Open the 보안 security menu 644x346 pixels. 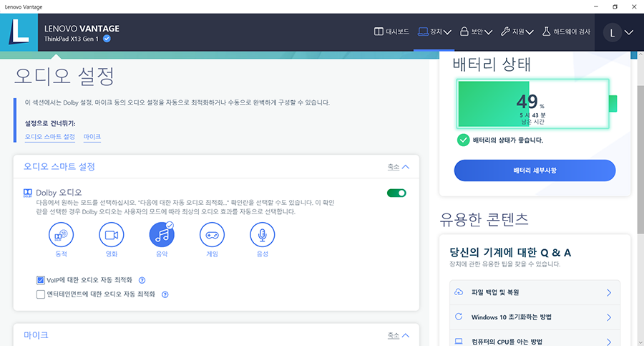[x=476, y=32]
